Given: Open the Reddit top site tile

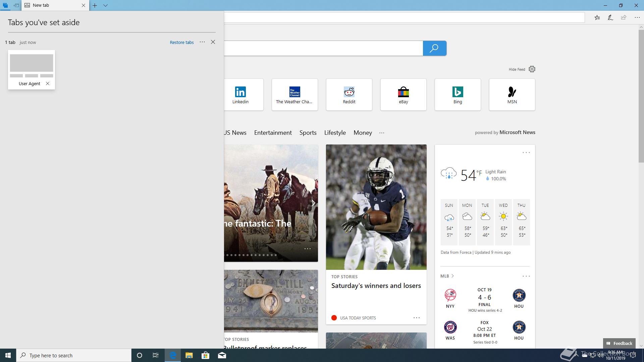Looking at the screenshot, I should tap(349, 95).
